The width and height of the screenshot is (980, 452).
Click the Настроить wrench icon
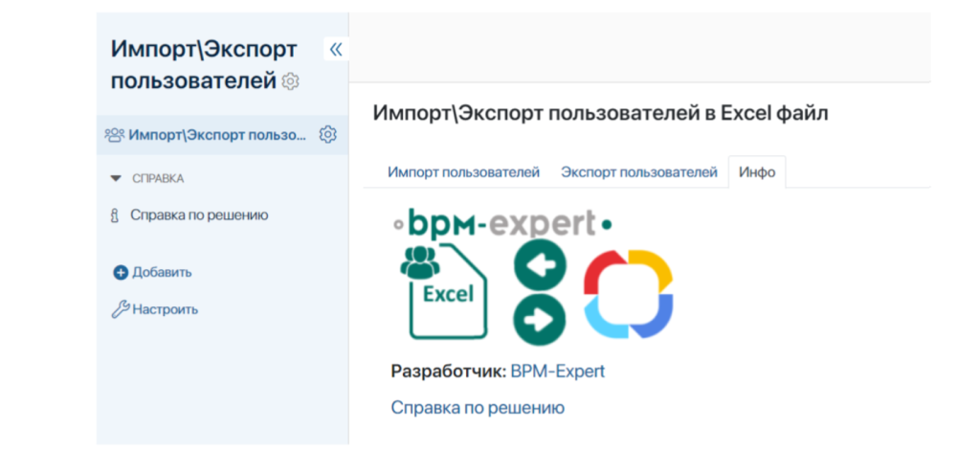coord(121,309)
